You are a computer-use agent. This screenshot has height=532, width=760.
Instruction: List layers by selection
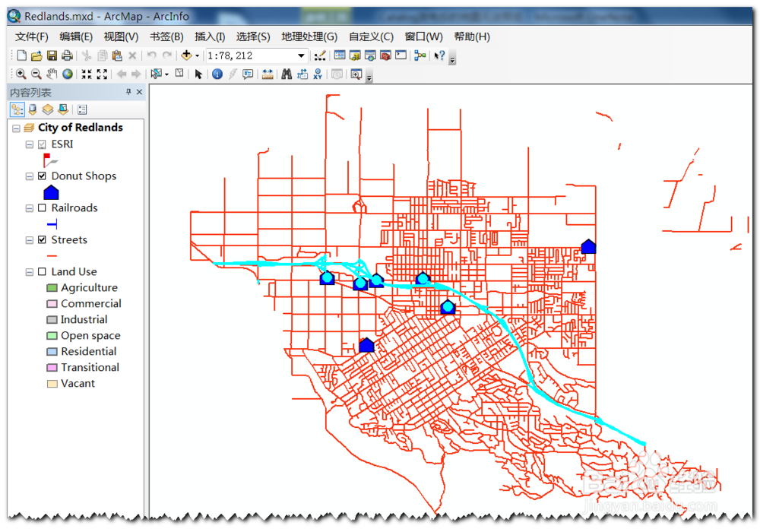pyautogui.click(x=63, y=110)
